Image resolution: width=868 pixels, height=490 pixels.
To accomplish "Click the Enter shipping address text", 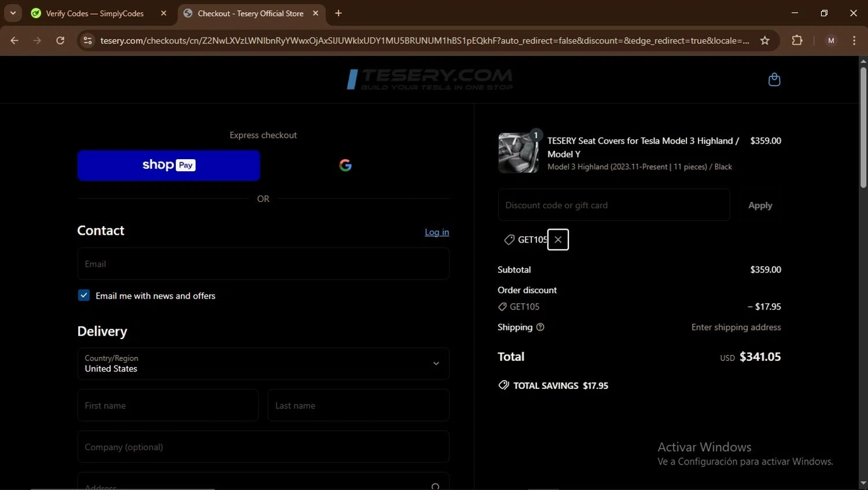I will [736, 327].
